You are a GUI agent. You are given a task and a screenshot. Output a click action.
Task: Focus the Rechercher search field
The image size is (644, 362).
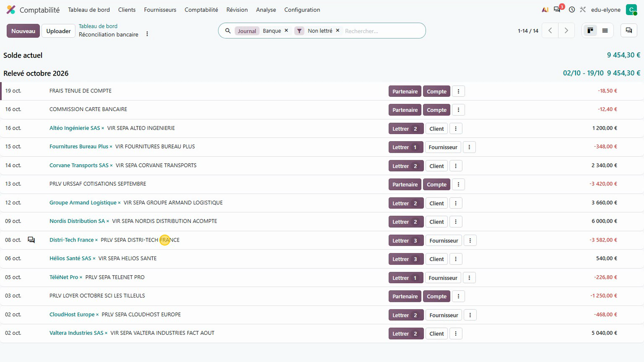(x=382, y=31)
